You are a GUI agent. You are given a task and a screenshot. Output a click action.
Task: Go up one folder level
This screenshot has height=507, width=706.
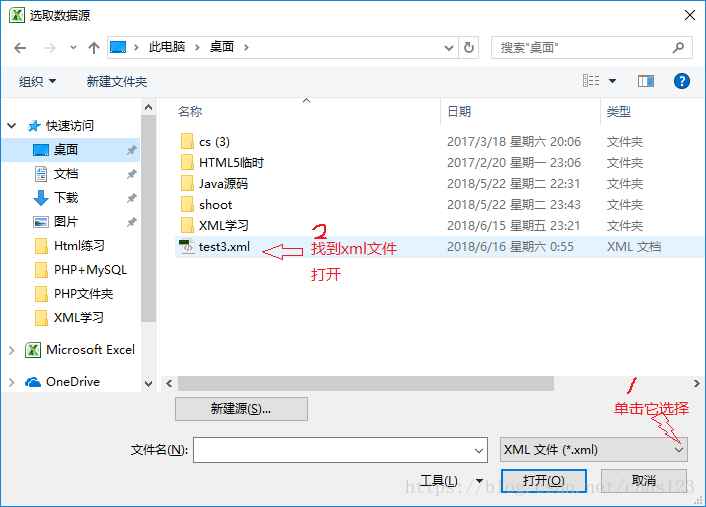click(94, 48)
